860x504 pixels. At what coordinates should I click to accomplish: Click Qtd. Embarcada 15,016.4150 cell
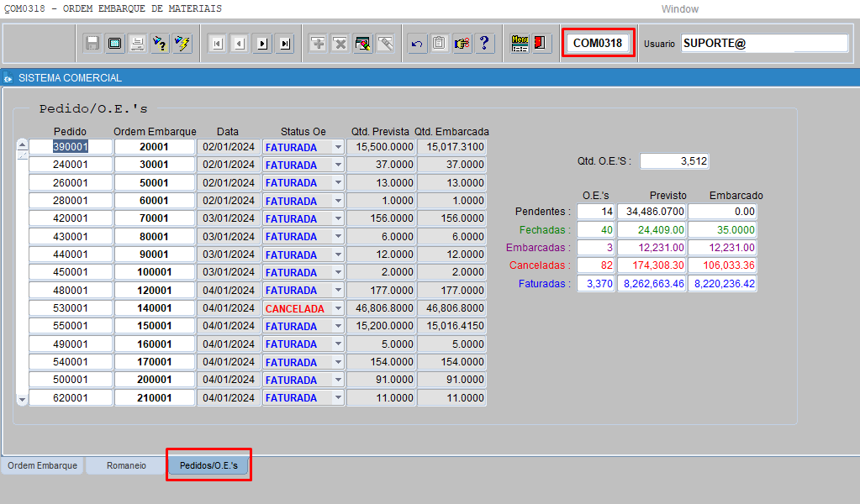[x=451, y=325]
